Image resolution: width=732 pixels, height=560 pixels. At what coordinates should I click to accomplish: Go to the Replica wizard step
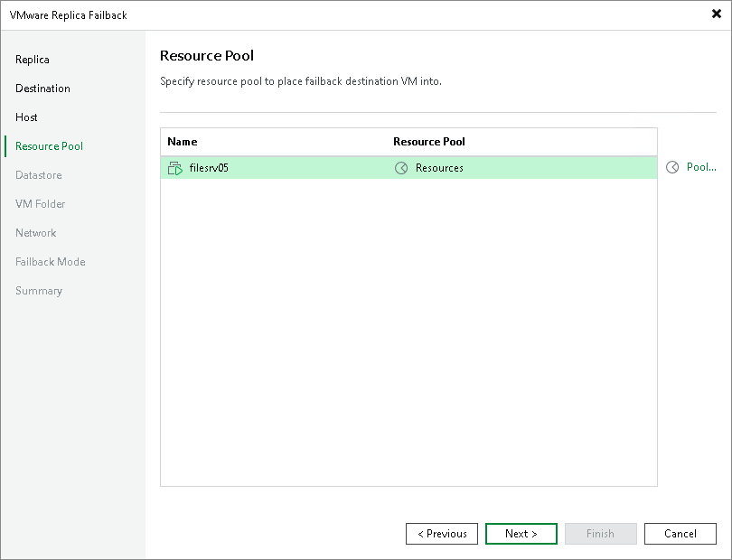coord(33,60)
